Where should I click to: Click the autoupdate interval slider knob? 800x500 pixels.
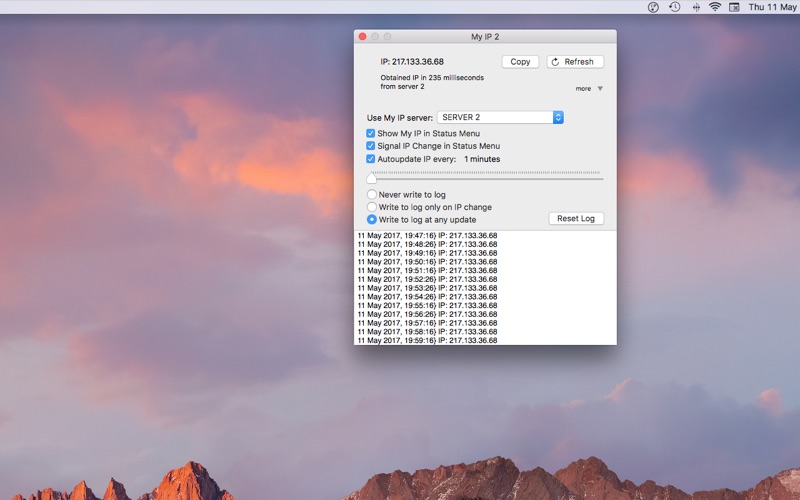point(372,178)
